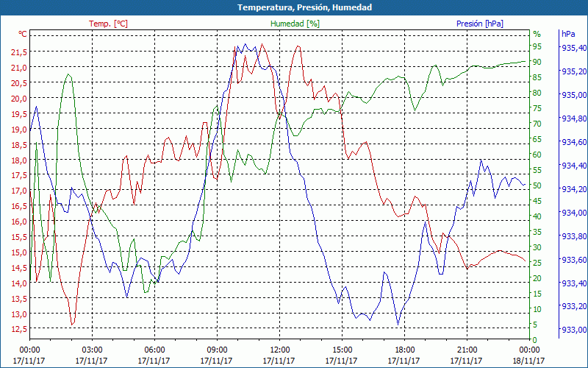
Task: Click the 15 humidity axis value
Action: [x=537, y=294]
